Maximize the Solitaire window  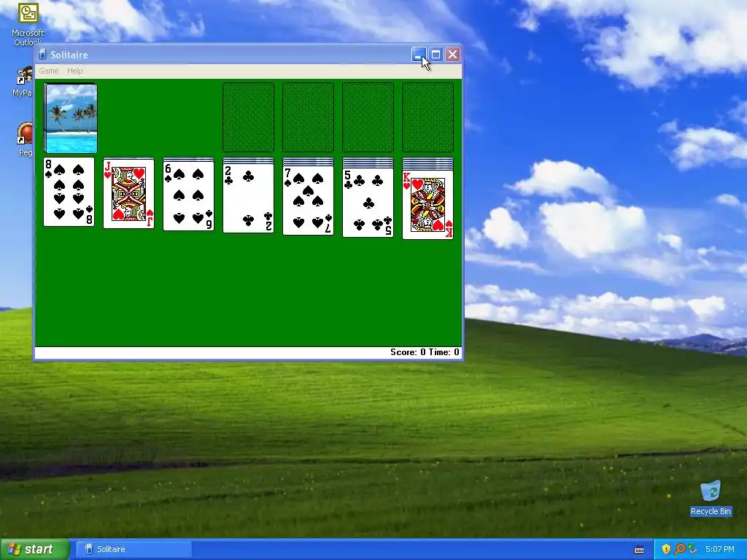436,54
